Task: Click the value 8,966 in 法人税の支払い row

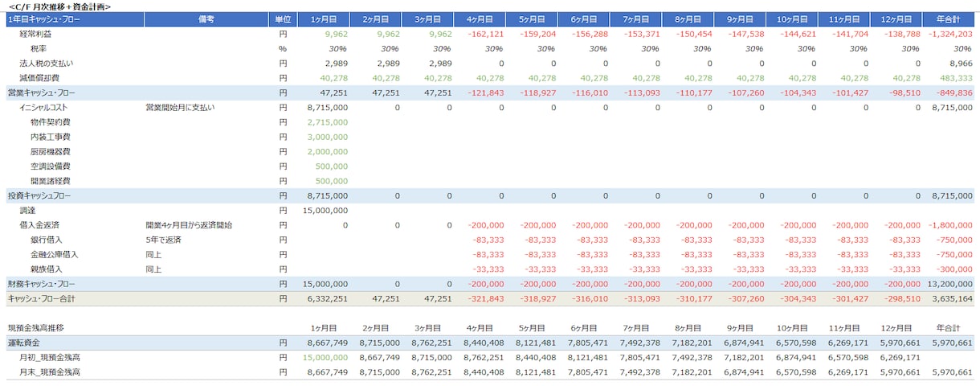Action: (961, 64)
